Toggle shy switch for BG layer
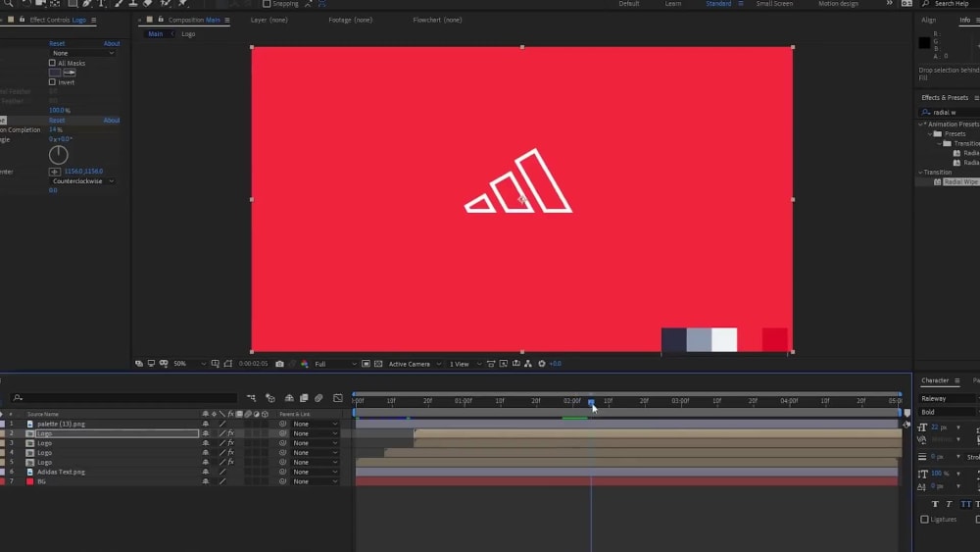Screen dimensions: 980x552 (206, 481)
